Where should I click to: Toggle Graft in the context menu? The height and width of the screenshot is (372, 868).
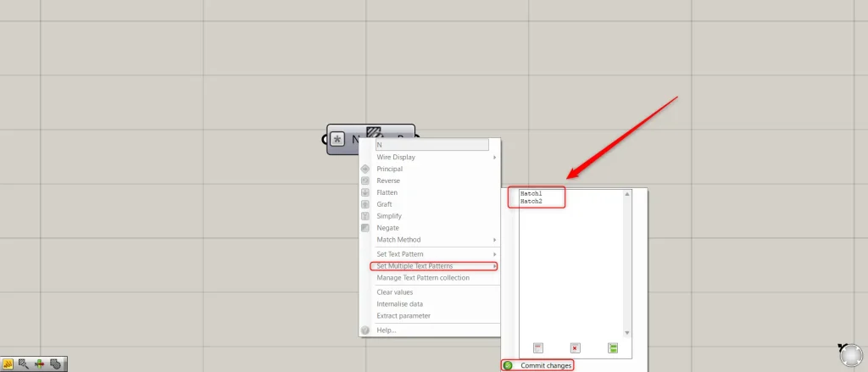(x=386, y=204)
